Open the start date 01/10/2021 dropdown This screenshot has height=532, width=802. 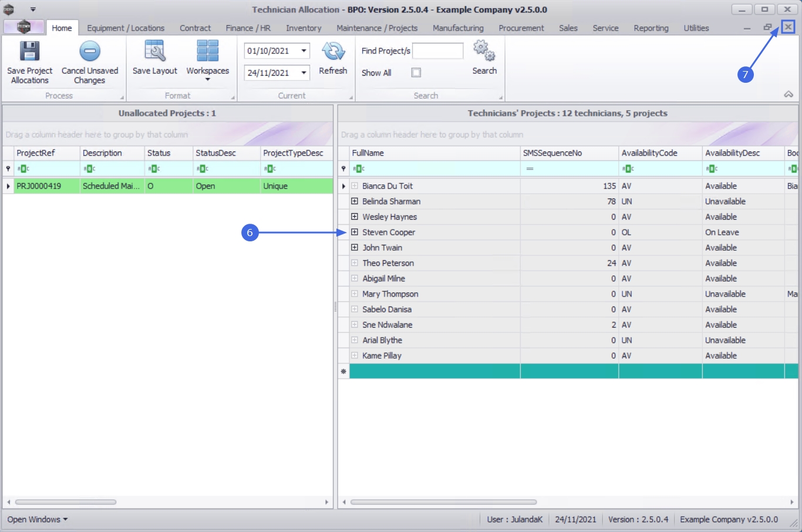[304, 50]
